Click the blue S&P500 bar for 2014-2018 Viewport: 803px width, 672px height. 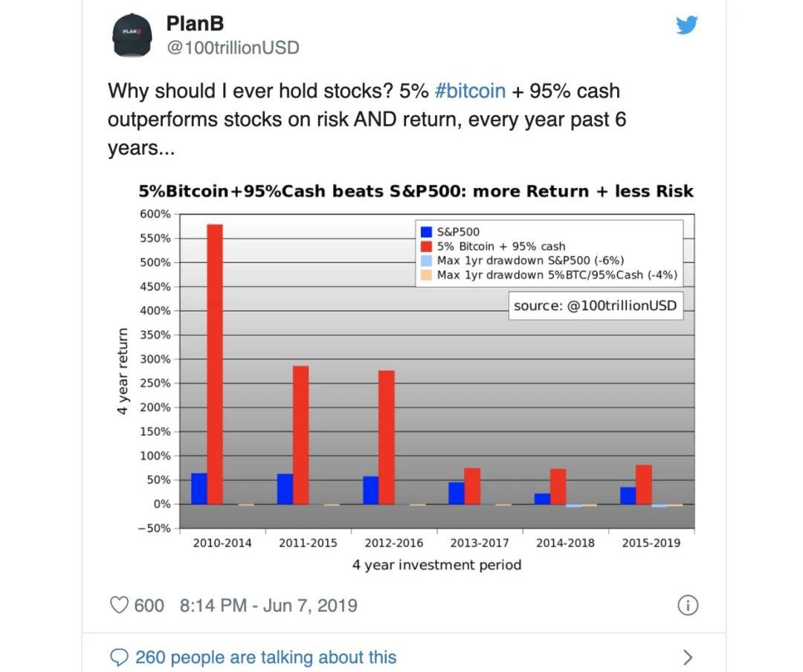click(542, 499)
